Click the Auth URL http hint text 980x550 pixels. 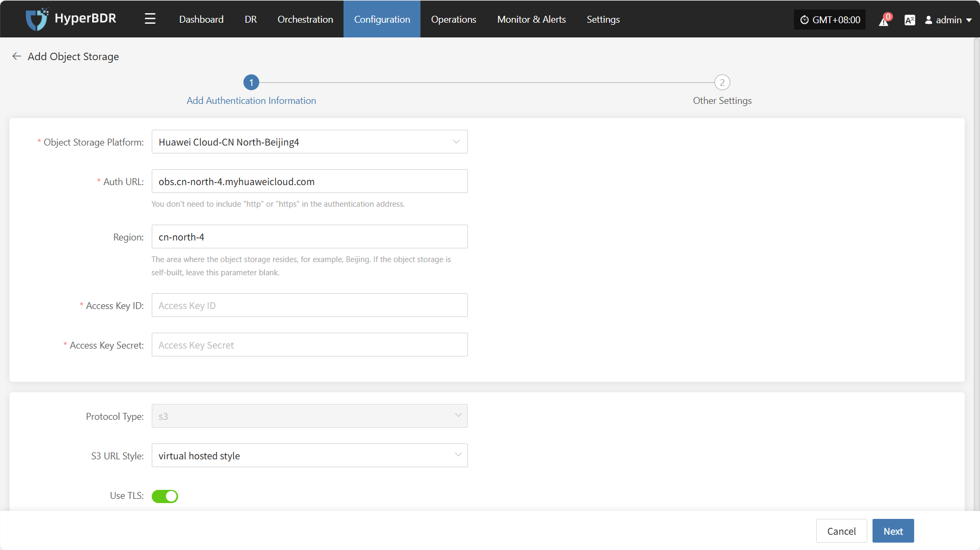coord(278,204)
